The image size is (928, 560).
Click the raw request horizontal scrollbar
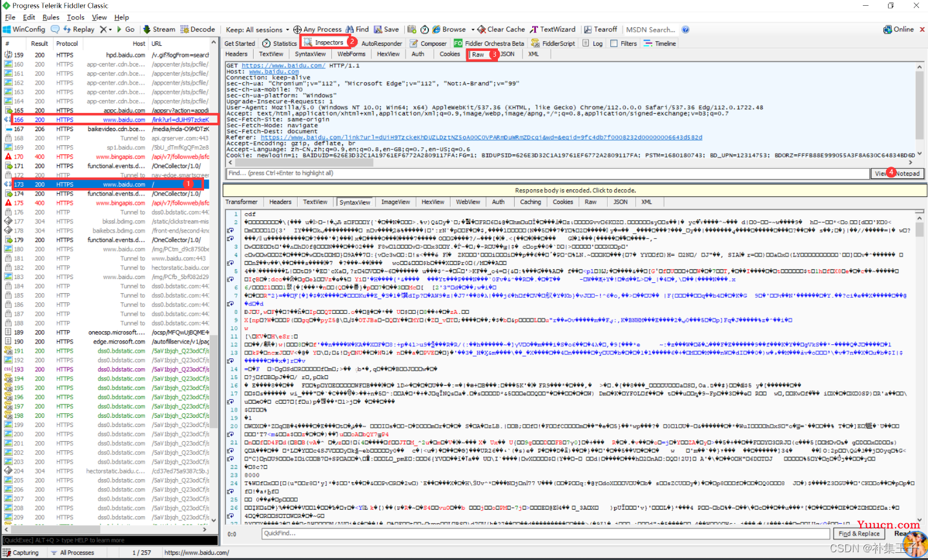pos(571,163)
